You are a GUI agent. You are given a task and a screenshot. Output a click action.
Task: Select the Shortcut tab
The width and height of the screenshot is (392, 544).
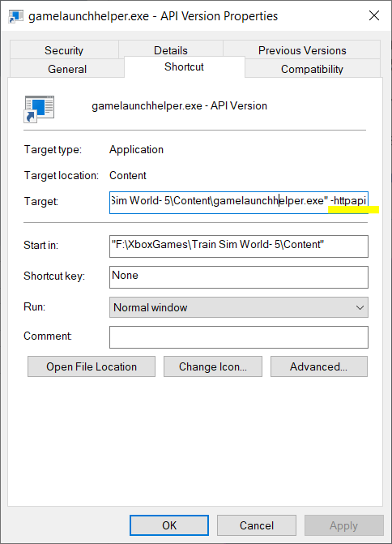click(x=184, y=66)
